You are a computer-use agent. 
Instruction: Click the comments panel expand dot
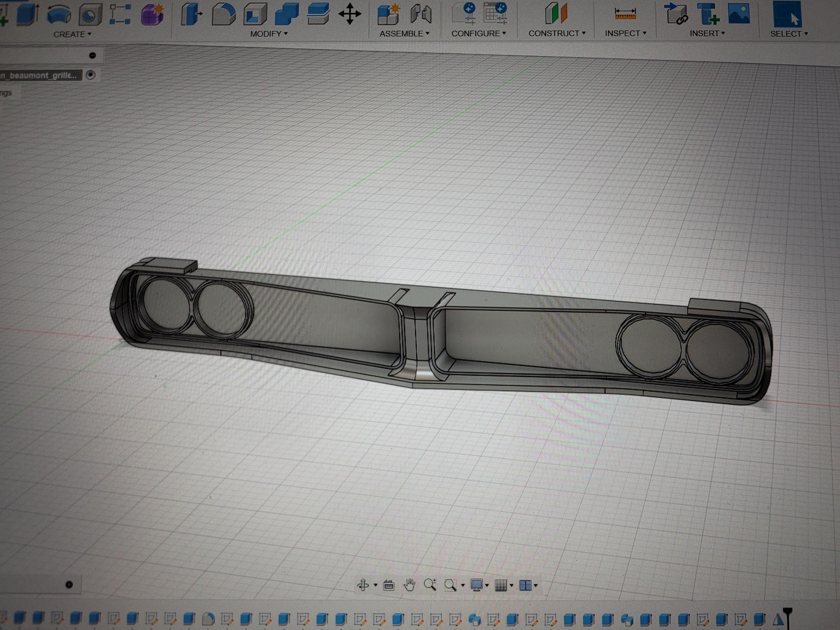point(69,585)
